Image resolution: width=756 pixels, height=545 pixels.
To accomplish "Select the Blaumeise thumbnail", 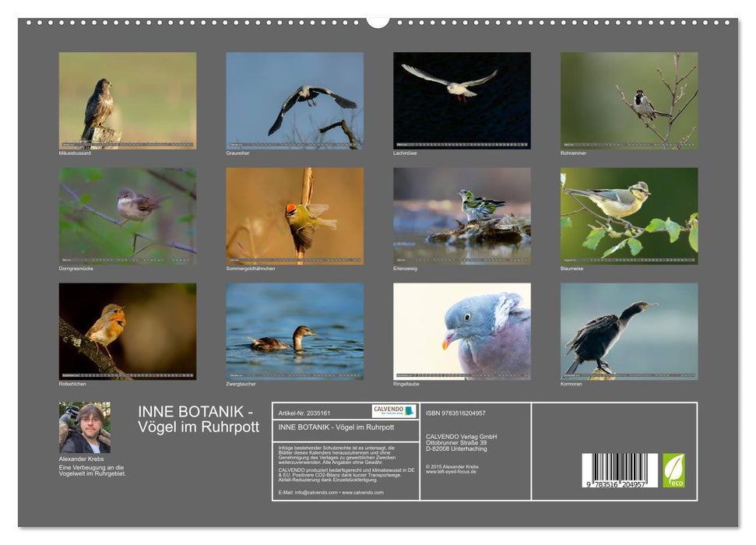I will [x=629, y=216].
